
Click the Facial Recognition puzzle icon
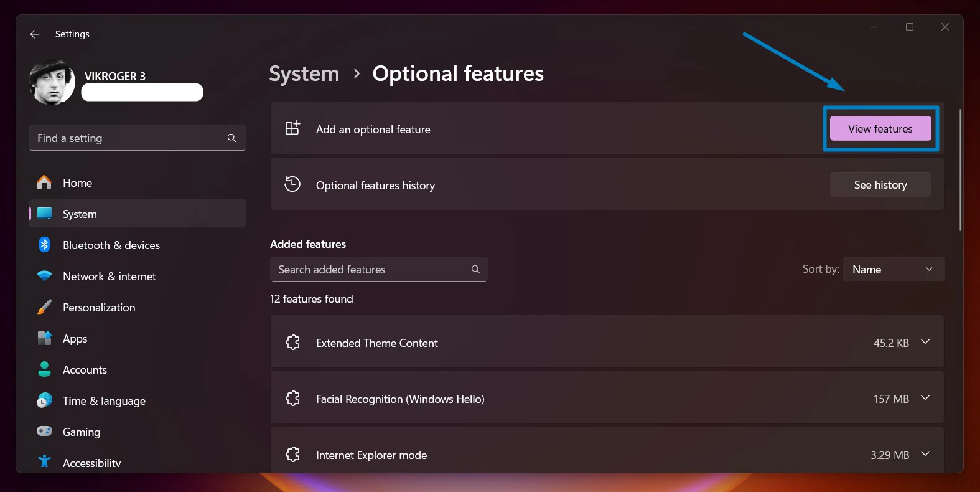pyautogui.click(x=292, y=398)
